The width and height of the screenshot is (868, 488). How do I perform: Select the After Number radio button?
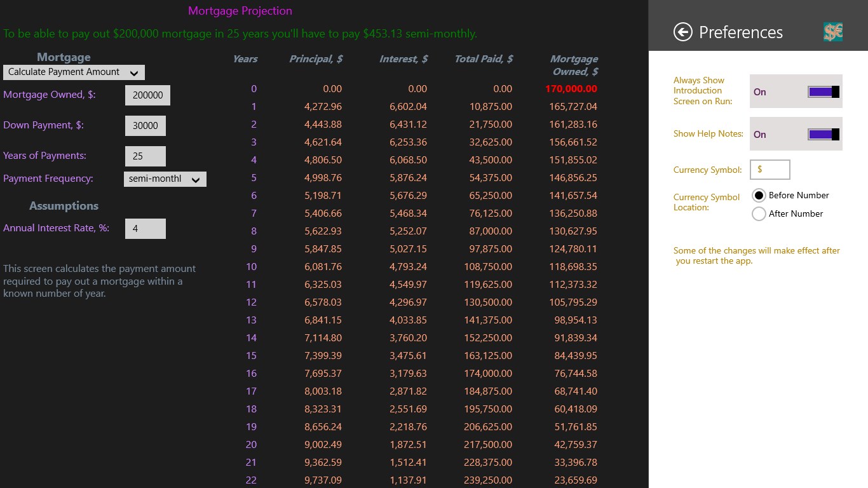point(759,213)
